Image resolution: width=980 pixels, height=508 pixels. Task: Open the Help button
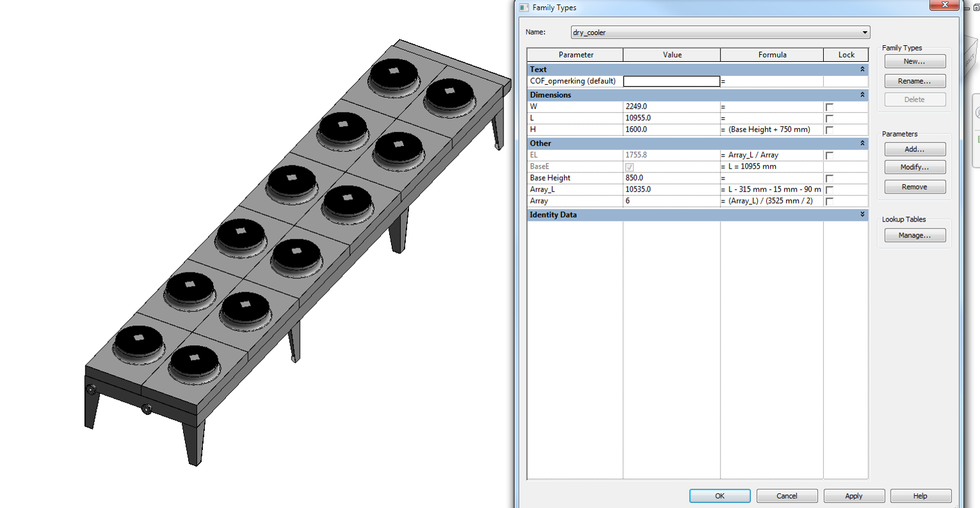tap(921, 496)
